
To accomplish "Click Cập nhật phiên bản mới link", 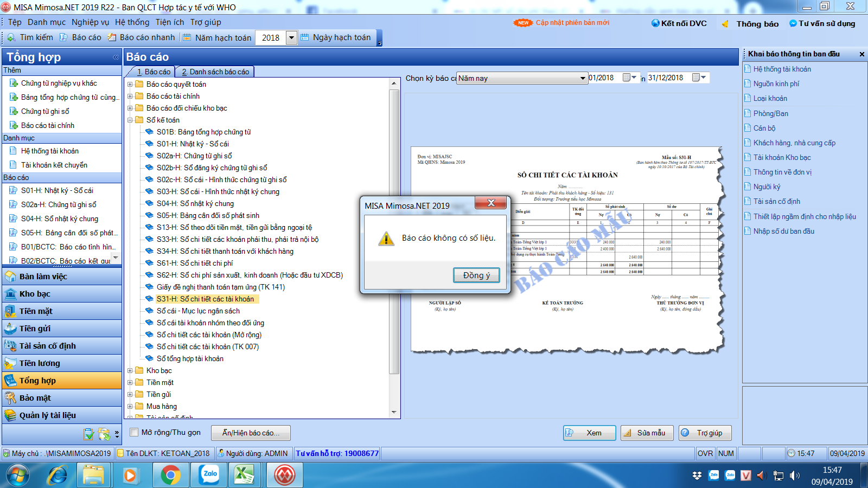I will click(x=572, y=23).
